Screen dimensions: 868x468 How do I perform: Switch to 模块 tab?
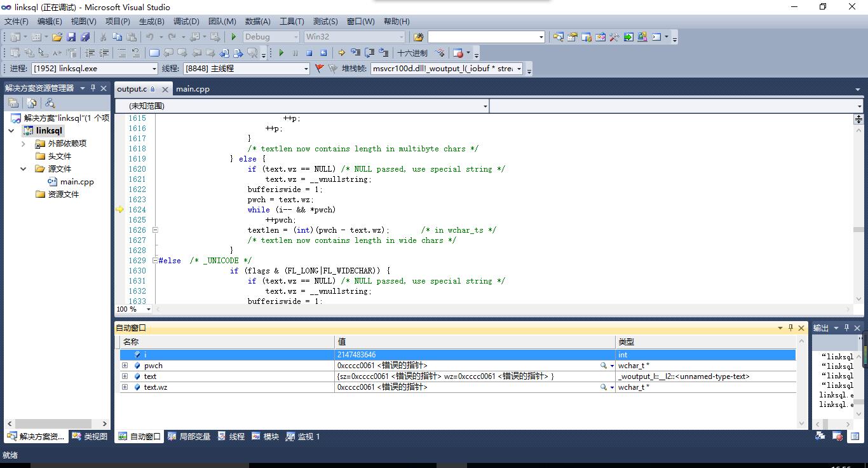[266, 437]
